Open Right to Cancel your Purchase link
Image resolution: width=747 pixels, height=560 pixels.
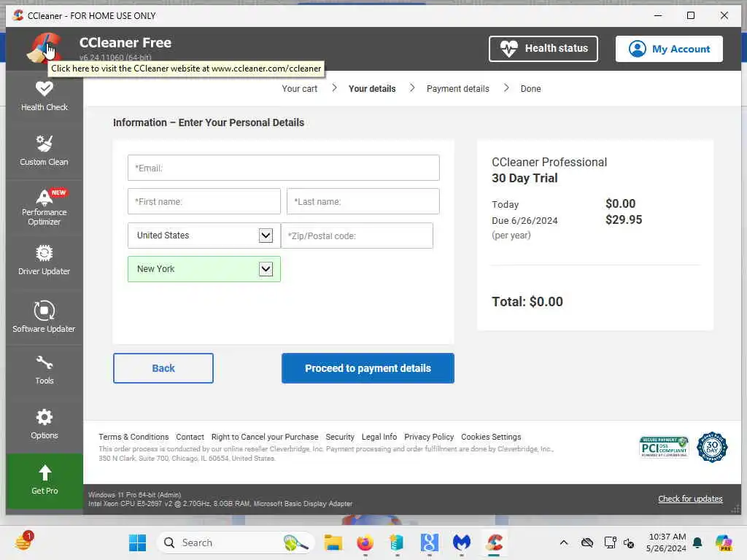(264, 437)
